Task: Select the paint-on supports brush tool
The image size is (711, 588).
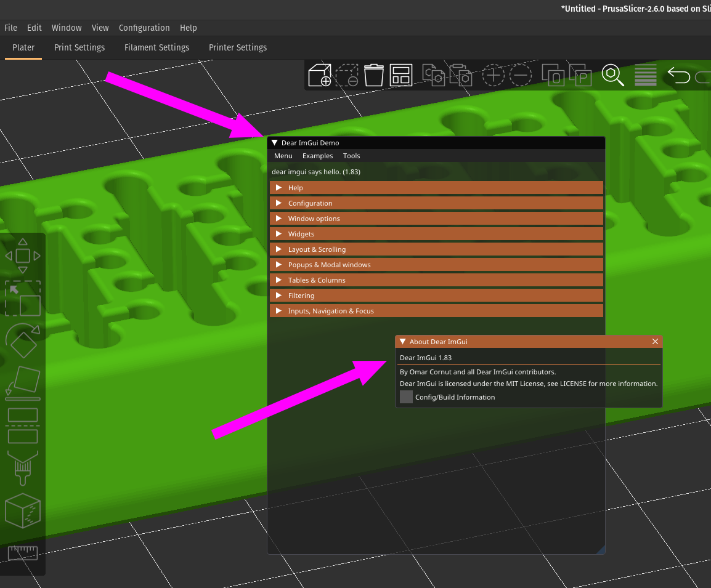Action: coord(23,468)
